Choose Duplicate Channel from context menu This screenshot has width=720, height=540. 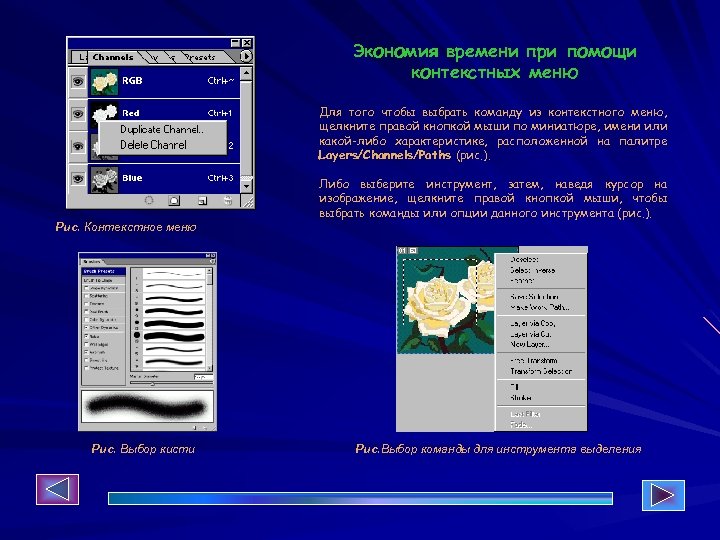pyautogui.click(x=163, y=129)
